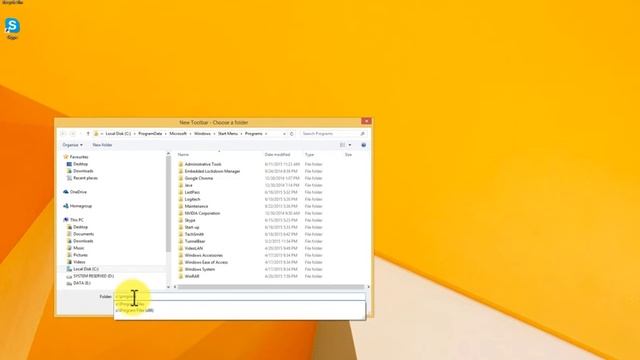This screenshot has width=640, height=360.
Task: Go up one folder level arrow
Action: (88, 133)
